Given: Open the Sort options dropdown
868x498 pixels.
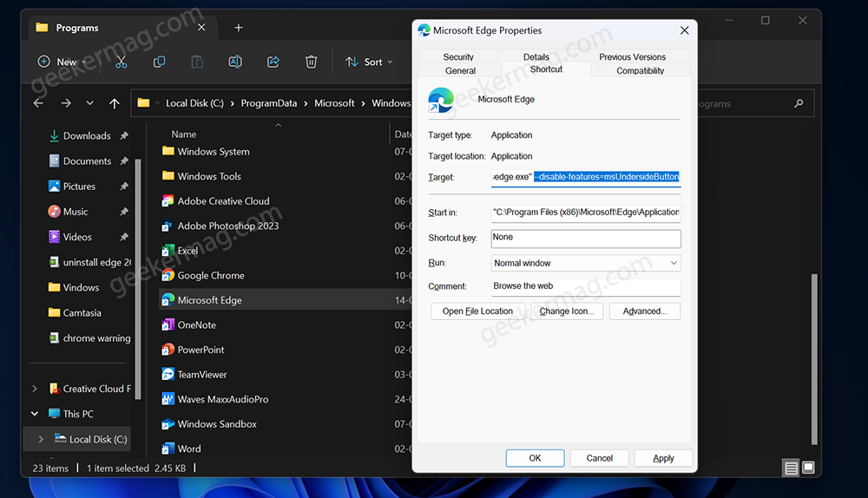Looking at the screenshot, I should [369, 62].
